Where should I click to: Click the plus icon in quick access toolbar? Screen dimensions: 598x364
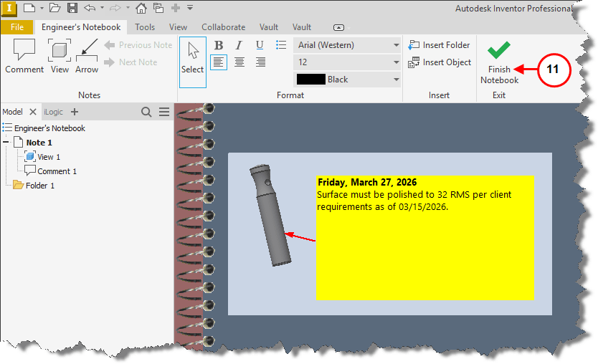click(176, 8)
